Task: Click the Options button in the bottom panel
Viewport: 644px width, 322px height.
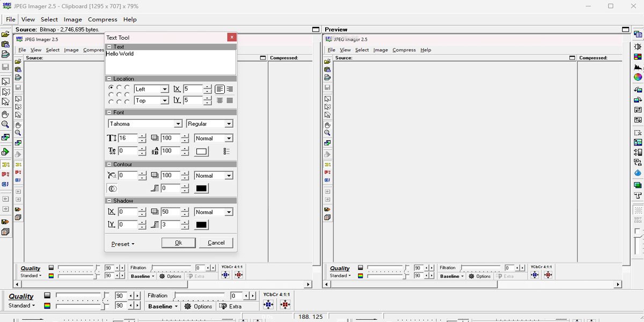Action: coord(199,306)
